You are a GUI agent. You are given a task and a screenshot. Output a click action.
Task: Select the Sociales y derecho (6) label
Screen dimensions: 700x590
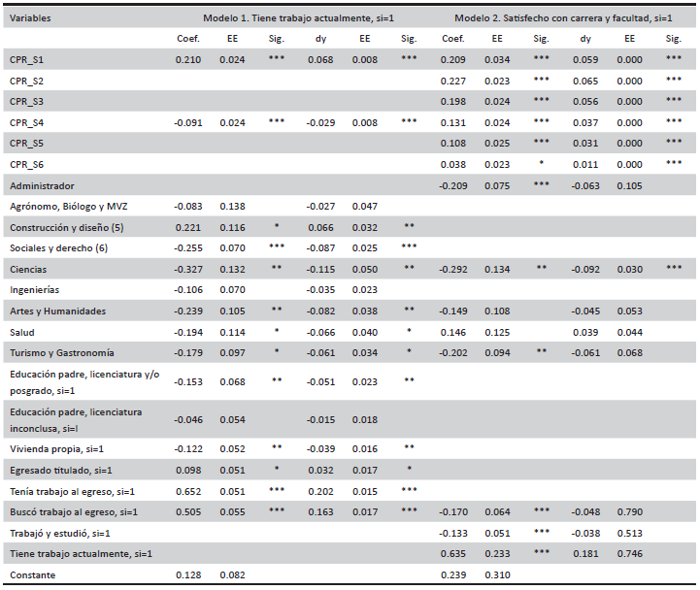[60, 248]
